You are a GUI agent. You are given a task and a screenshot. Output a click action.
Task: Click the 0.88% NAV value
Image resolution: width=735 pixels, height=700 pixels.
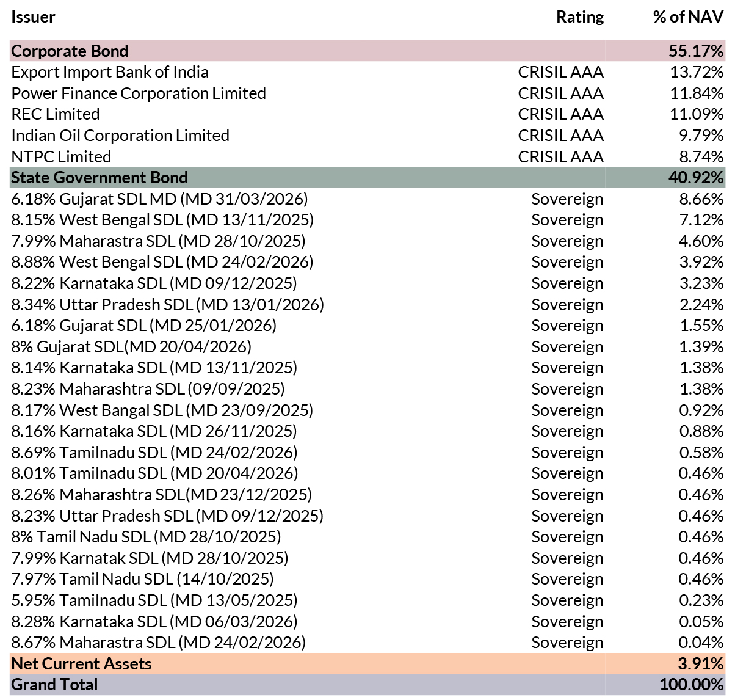pos(701,431)
